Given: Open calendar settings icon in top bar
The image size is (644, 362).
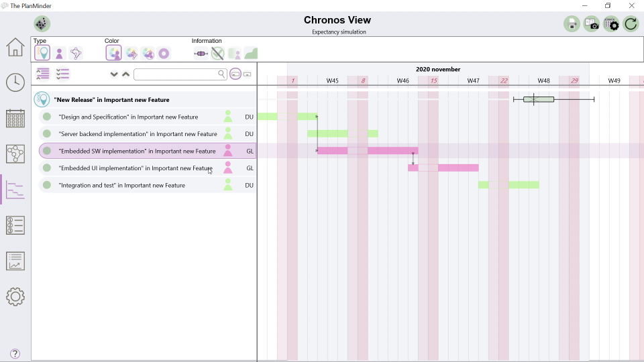Looking at the screenshot, I should point(611,24).
